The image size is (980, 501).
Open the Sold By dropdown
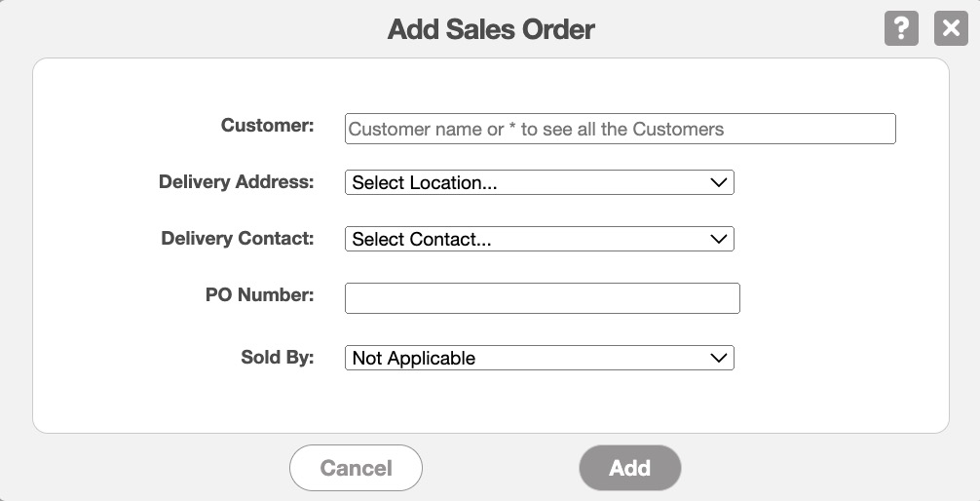coord(539,358)
